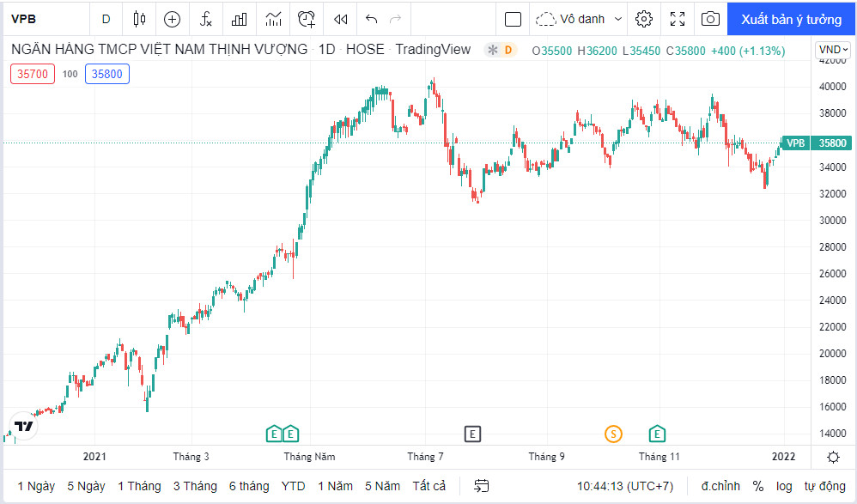Open the D timeframe interval selector
This screenshot has width=857, height=504.
tap(106, 19)
